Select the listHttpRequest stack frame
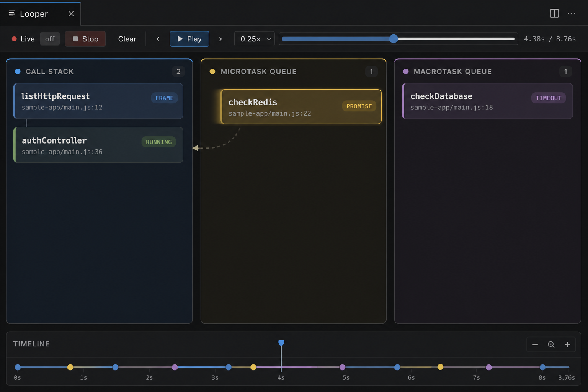588x392 pixels. (98, 101)
